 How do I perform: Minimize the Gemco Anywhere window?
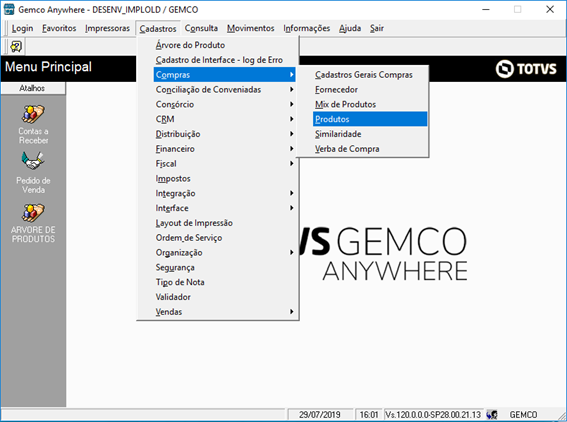[486, 9]
